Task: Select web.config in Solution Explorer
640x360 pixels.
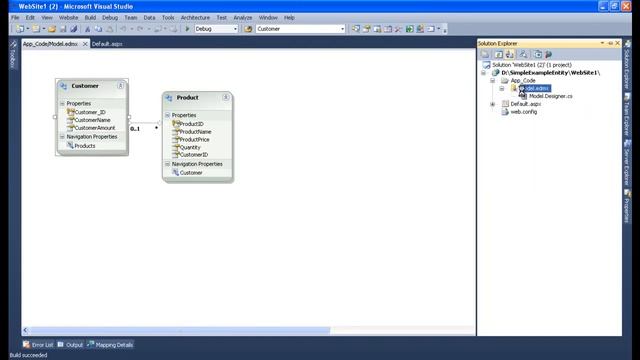Action: [x=524, y=112]
